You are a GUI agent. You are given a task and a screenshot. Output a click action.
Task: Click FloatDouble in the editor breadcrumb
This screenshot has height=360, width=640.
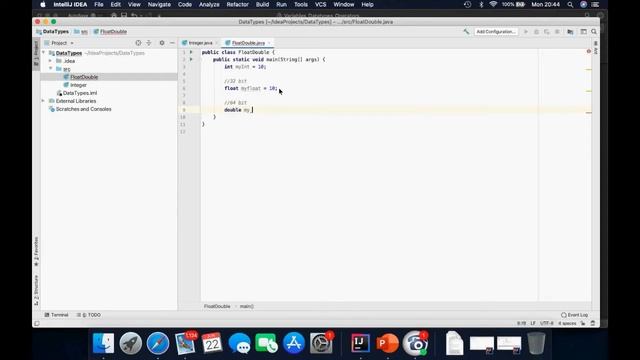(217, 306)
